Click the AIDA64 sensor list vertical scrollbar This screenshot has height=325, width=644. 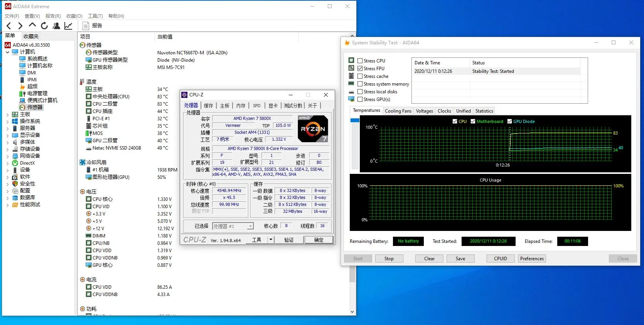click(x=352, y=173)
